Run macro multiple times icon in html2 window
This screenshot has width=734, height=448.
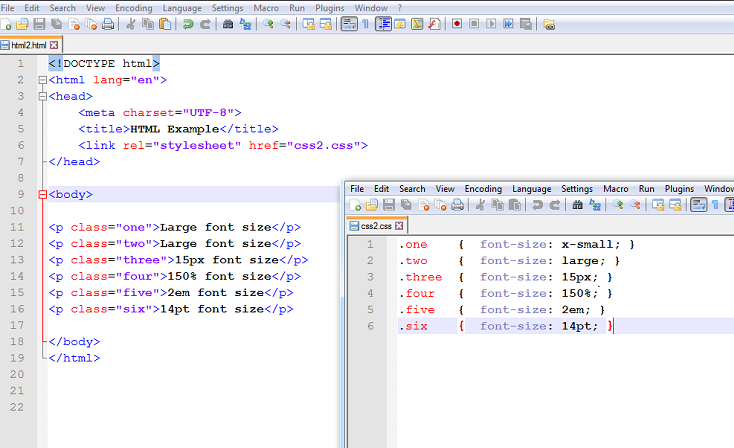(x=508, y=24)
